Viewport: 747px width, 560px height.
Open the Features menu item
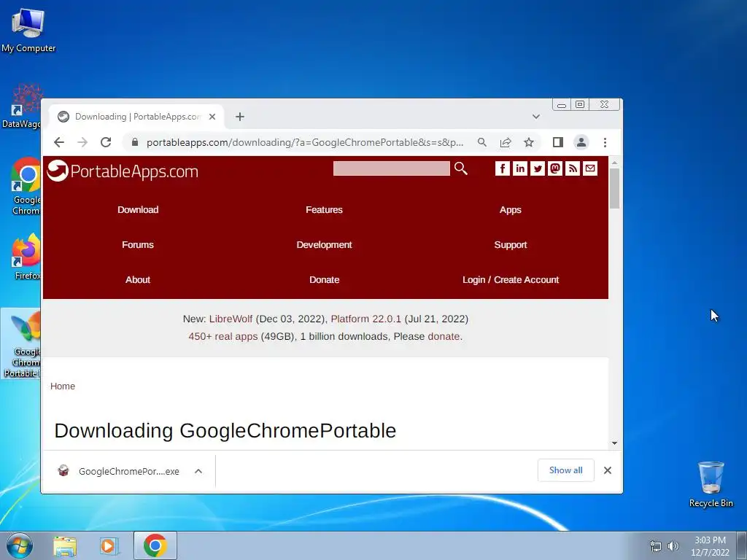click(x=325, y=209)
